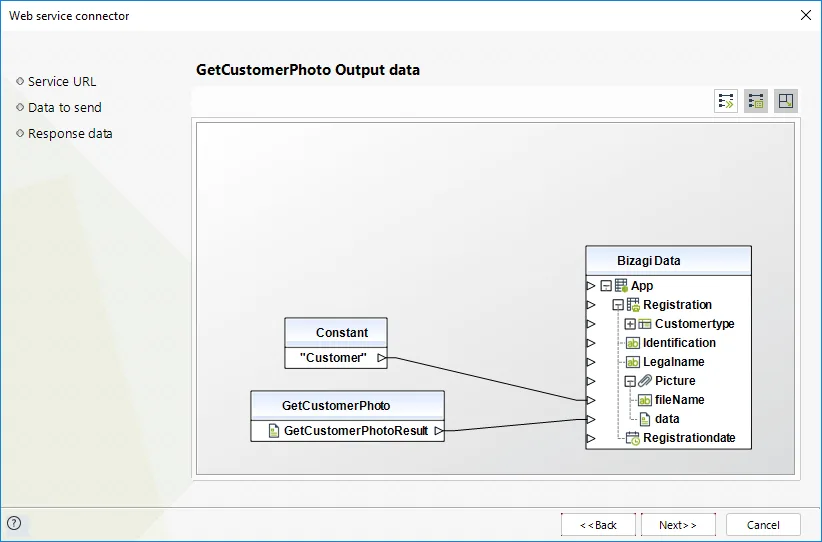
Task: Select the Customertype node label
Action: (x=695, y=324)
